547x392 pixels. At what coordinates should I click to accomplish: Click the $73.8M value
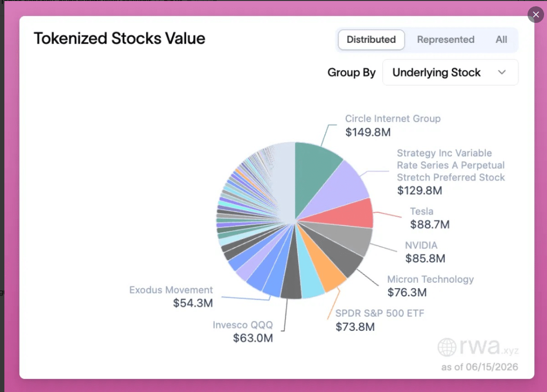(x=355, y=327)
